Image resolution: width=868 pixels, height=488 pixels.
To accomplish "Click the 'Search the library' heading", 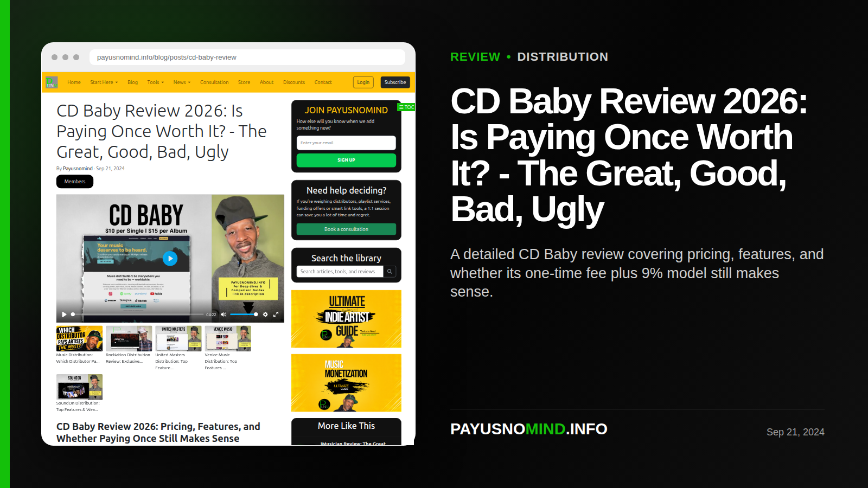I will pyautogui.click(x=346, y=258).
